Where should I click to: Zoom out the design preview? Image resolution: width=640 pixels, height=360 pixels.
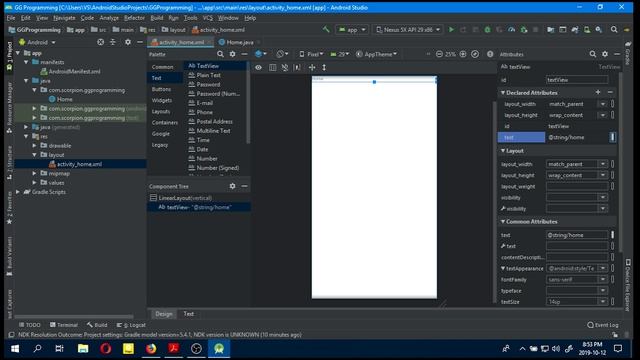coord(439,54)
